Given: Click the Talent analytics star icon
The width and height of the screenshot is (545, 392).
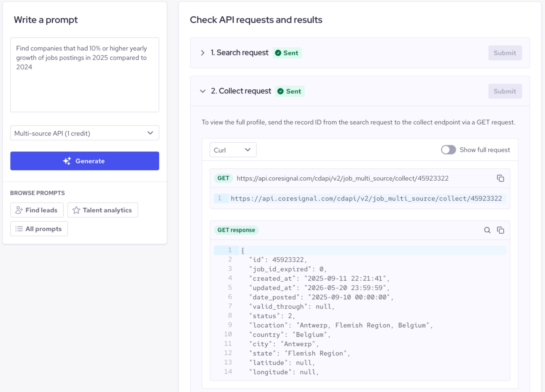Looking at the screenshot, I should coord(76,210).
